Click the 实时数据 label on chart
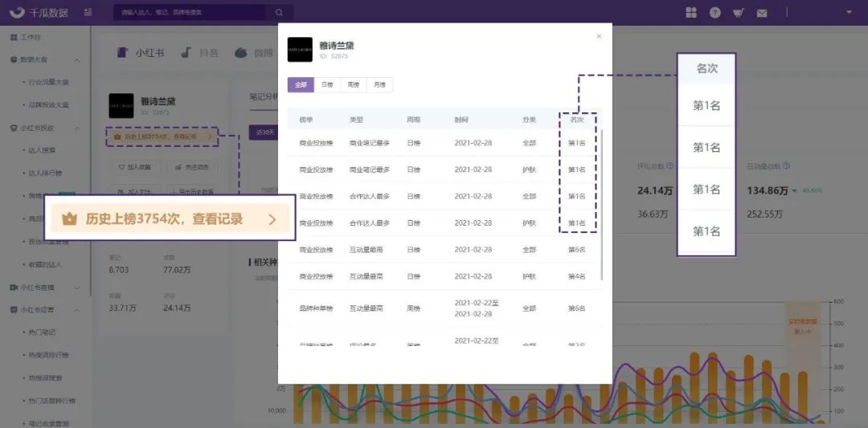The image size is (868, 428). [802, 322]
